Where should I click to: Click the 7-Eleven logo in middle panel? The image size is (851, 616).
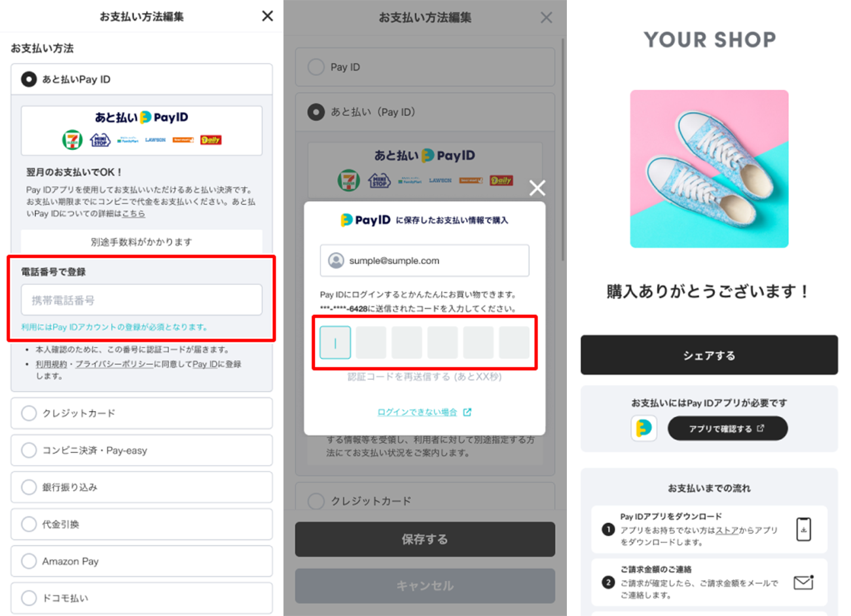pos(349,180)
